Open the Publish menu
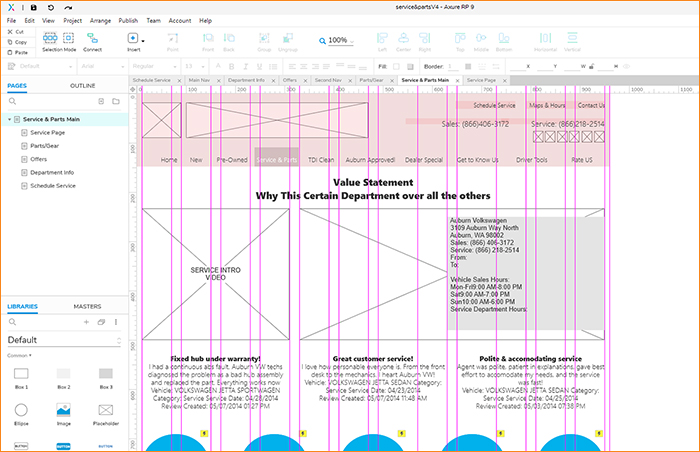 128,20
